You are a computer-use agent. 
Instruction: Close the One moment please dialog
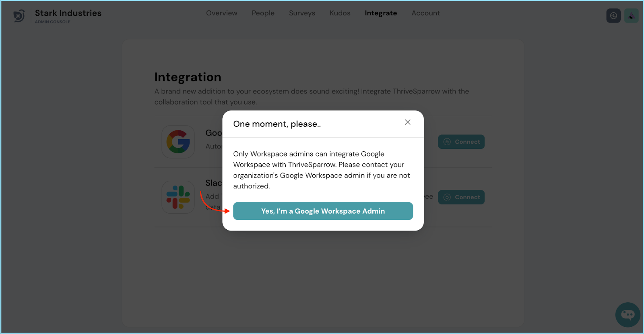click(408, 122)
